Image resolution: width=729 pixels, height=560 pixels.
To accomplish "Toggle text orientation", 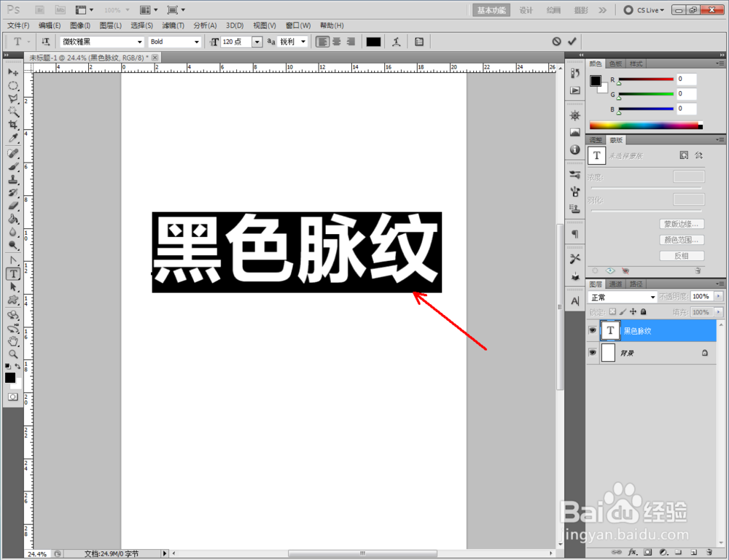I will pos(45,42).
